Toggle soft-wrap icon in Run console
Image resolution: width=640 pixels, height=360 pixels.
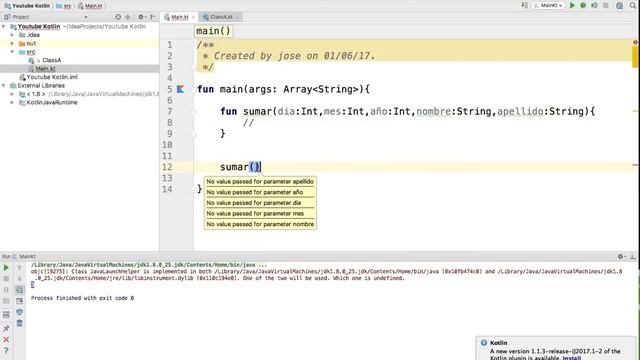pyautogui.click(x=19, y=290)
